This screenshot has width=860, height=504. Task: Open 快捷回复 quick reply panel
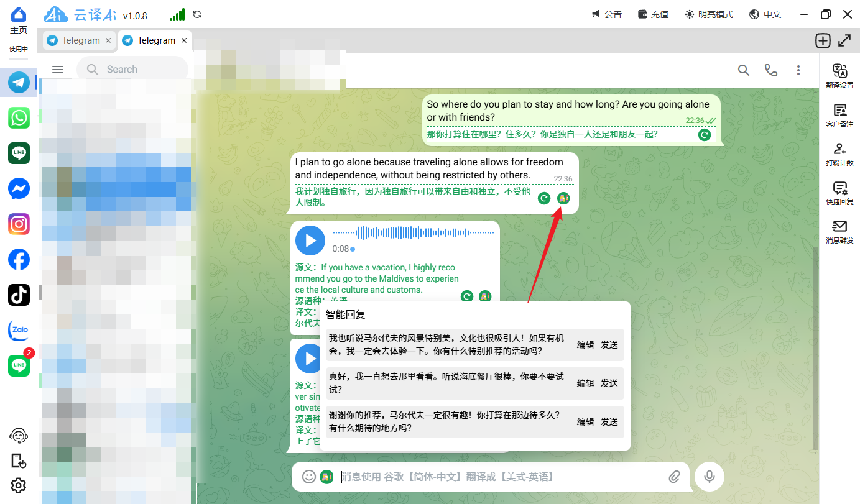click(x=839, y=193)
